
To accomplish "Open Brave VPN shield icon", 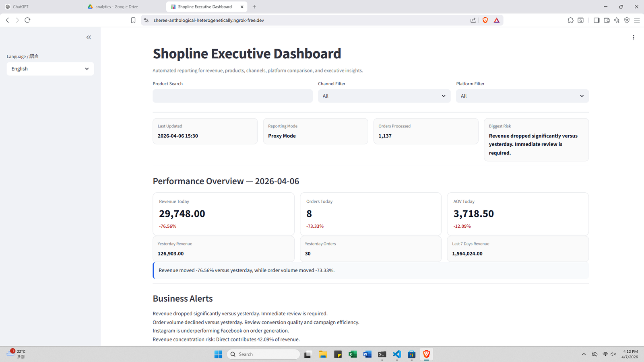I will point(627,20).
